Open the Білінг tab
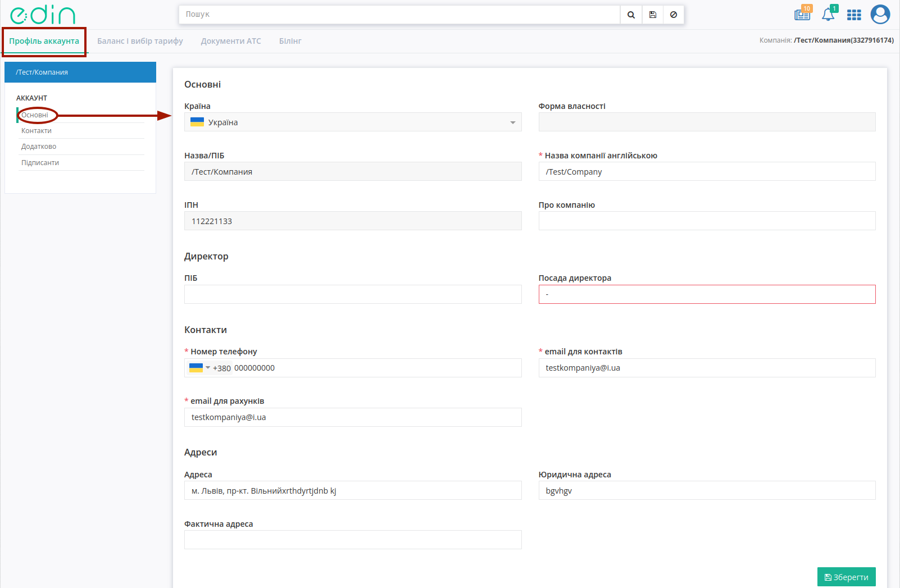 [290, 41]
